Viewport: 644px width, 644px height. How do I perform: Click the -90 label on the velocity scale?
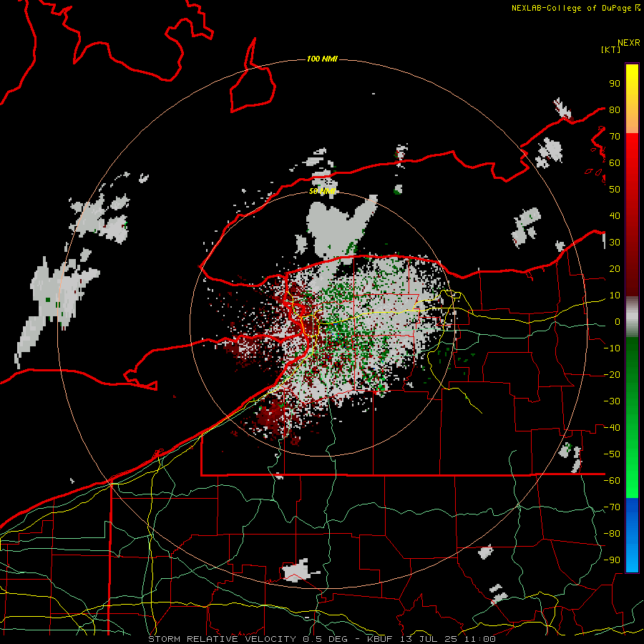click(x=612, y=560)
